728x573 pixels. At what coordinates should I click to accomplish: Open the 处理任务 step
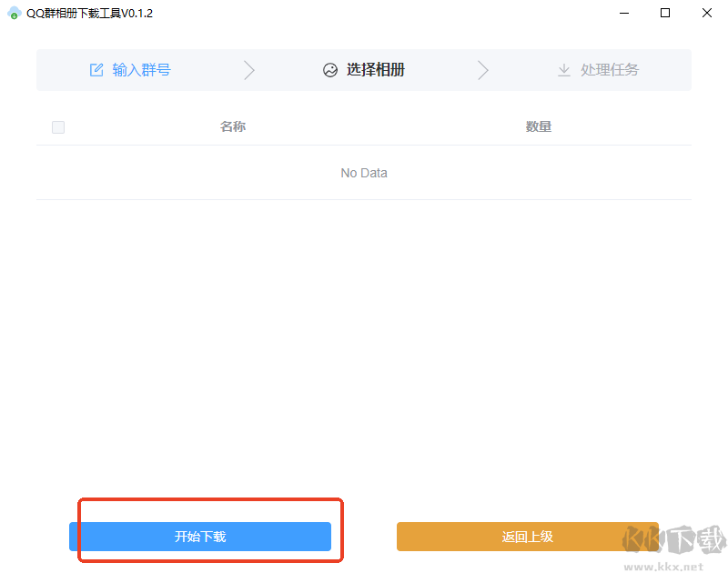click(609, 69)
